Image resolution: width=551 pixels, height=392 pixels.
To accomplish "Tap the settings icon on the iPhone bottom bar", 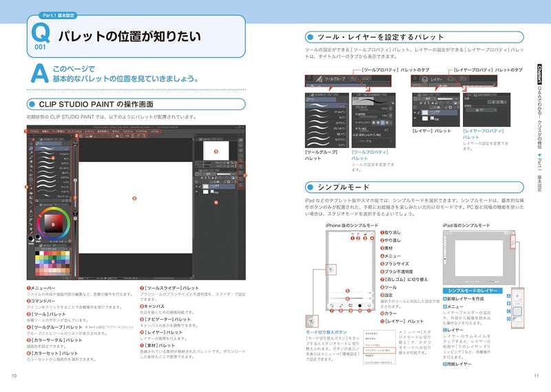I will (351, 305).
